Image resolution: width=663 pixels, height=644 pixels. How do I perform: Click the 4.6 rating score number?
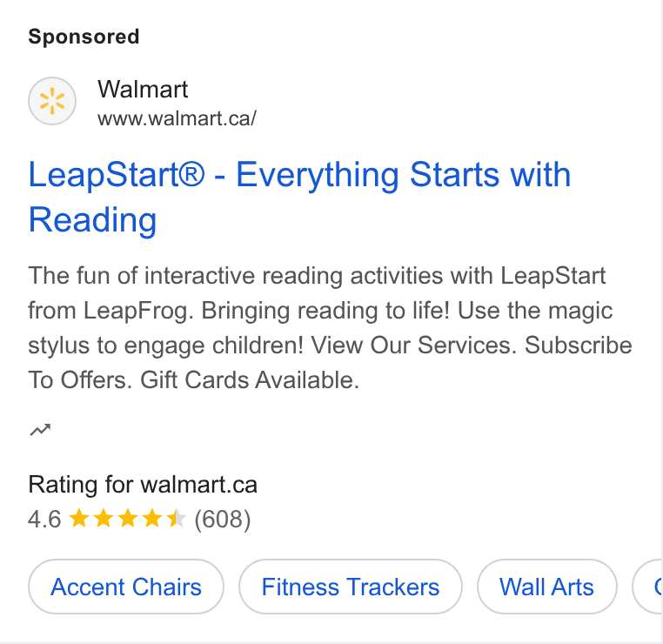pos(44,520)
